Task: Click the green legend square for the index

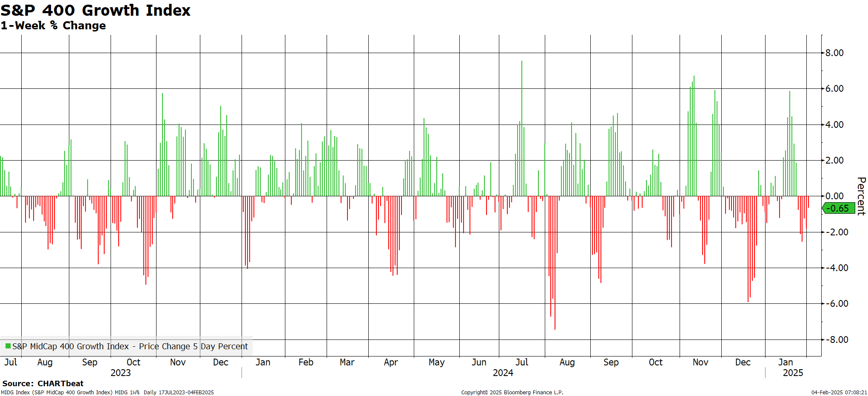Action: [8, 346]
